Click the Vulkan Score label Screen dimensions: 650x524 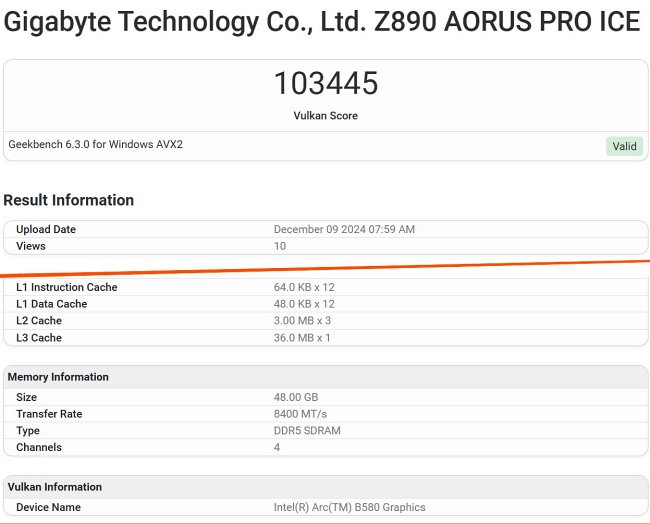pyautogui.click(x=325, y=116)
